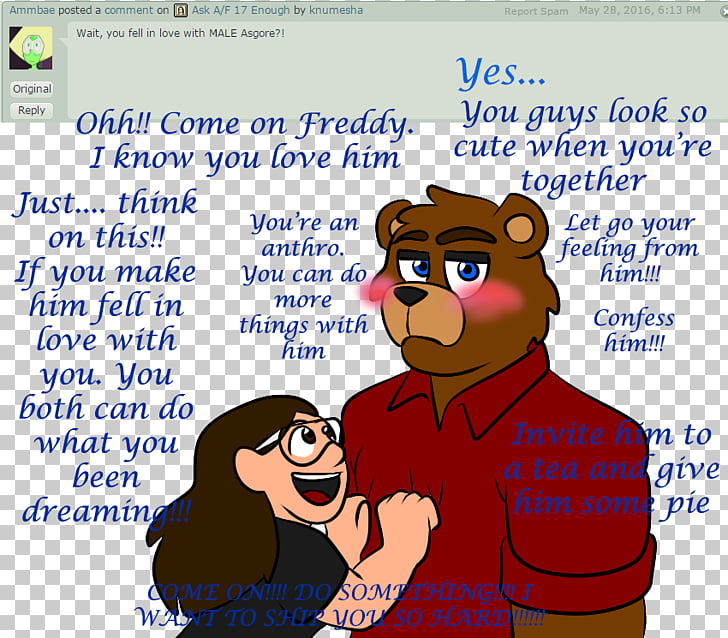The width and height of the screenshot is (728, 638).
Task: Click the timestamp 'May 28, 2016, 6:13 PM'
Action: 639,10
